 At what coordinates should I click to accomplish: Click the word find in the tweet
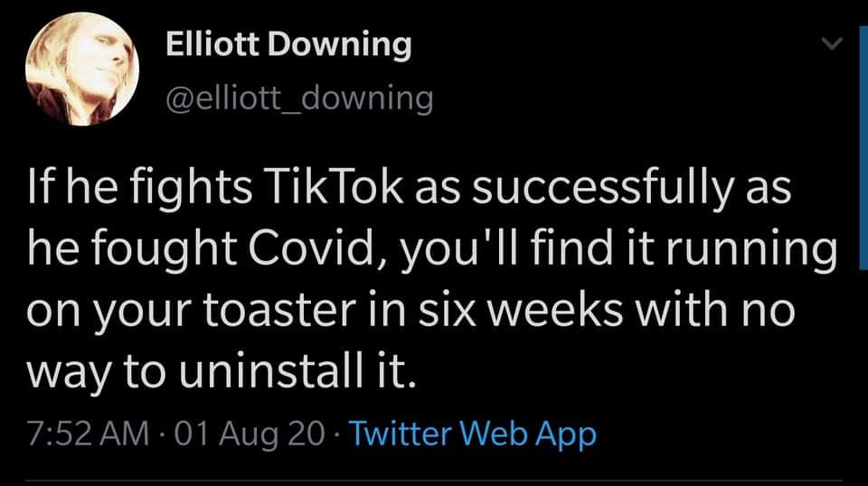571,248
